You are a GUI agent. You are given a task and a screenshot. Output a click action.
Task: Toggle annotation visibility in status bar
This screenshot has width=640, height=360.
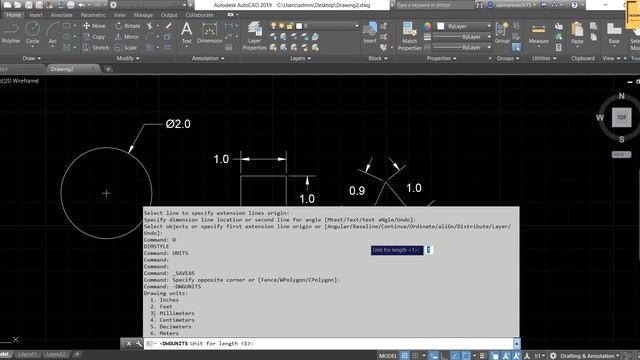click(x=506, y=356)
